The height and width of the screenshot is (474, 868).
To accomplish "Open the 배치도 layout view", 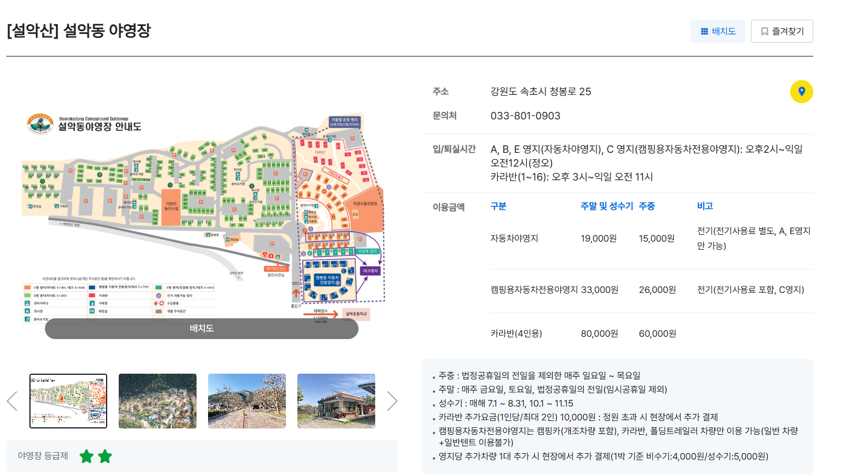I will (x=718, y=31).
